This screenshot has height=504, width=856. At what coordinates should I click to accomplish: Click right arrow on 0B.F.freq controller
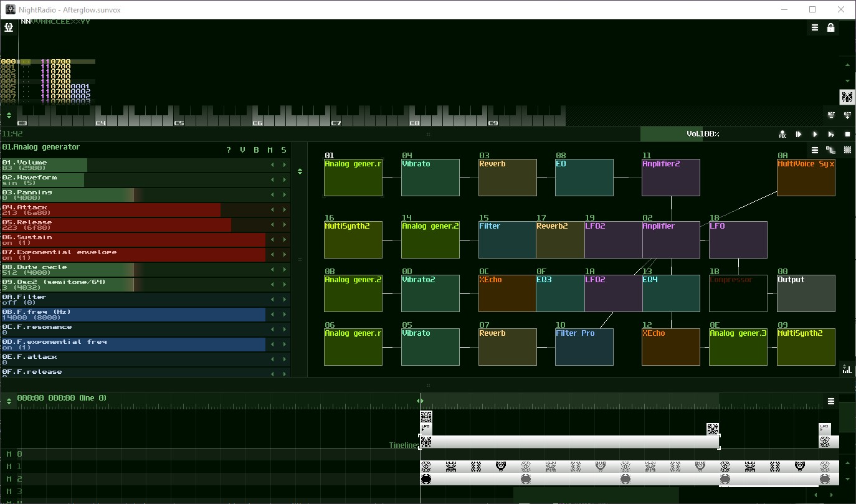pyautogui.click(x=285, y=315)
